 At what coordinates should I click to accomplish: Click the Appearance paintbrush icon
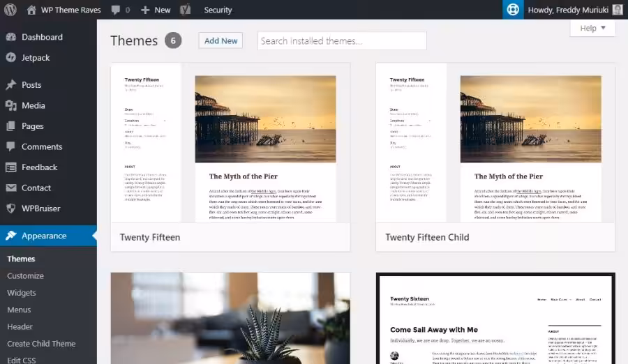click(x=10, y=236)
